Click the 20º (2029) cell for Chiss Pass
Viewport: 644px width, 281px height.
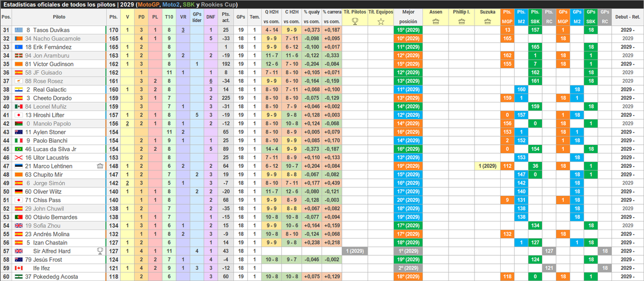[407, 200]
